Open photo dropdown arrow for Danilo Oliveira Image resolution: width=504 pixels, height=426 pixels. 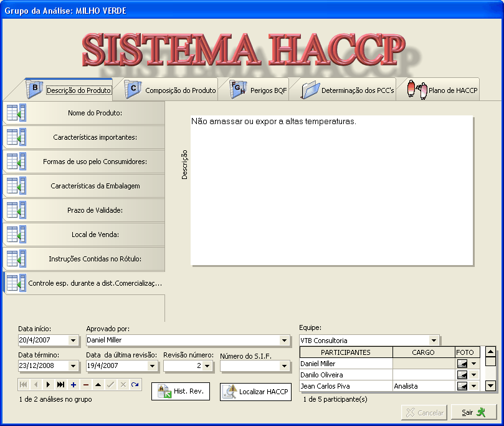coord(474,375)
